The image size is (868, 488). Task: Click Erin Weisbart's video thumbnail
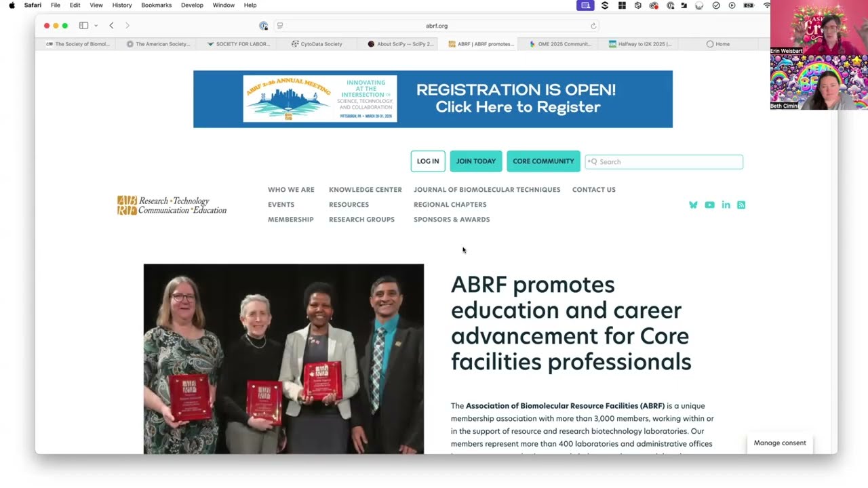pyautogui.click(x=819, y=27)
